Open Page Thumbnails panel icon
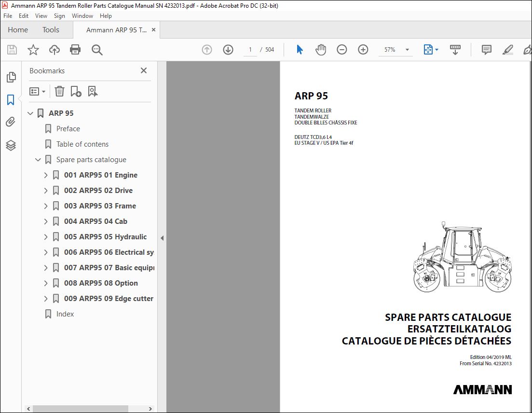Viewport: 532px width, 413px height. click(11, 77)
